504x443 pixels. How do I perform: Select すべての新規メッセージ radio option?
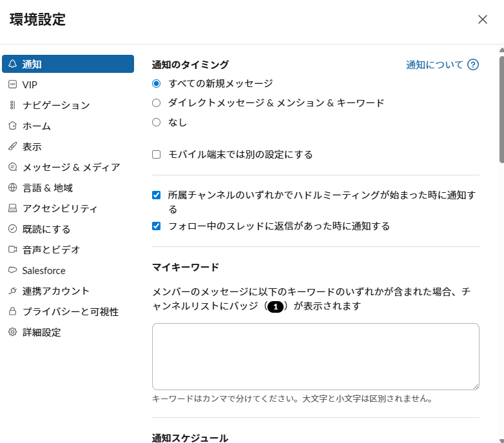pyautogui.click(x=156, y=83)
